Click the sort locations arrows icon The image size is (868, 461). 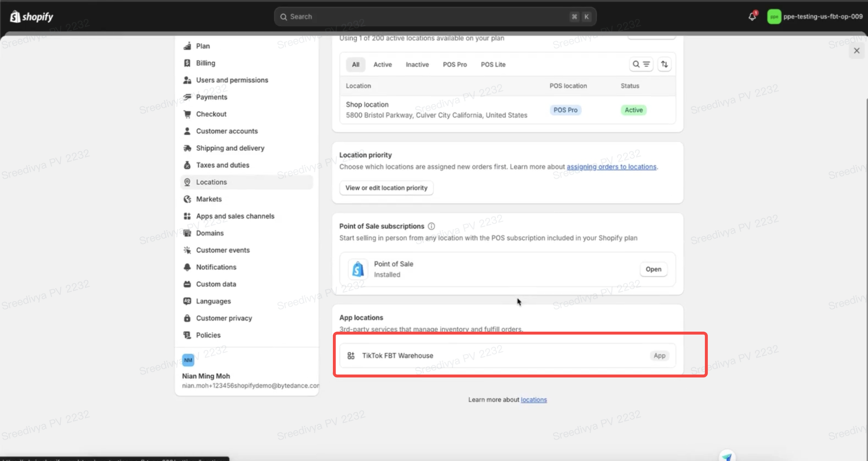pos(664,64)
